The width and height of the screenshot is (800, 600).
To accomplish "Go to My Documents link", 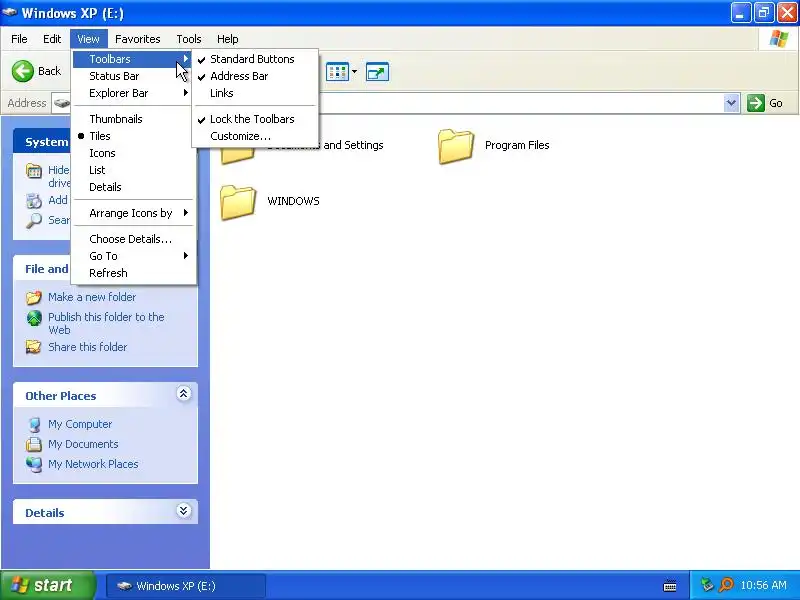I will pos(83,444).
